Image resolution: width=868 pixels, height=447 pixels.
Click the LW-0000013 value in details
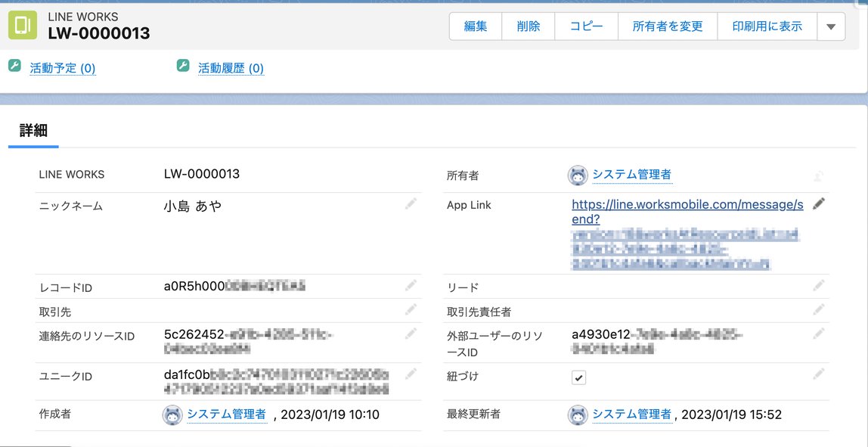point(201,174)
